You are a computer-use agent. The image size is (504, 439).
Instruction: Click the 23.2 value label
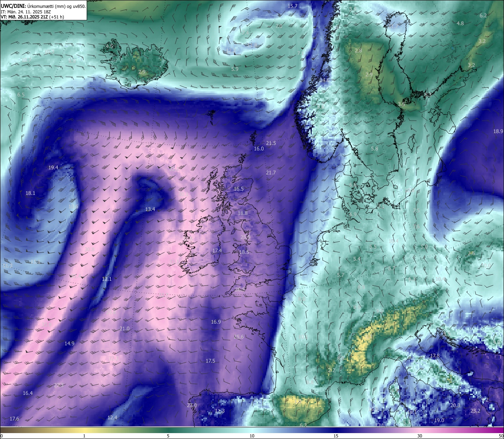point(475,411)
